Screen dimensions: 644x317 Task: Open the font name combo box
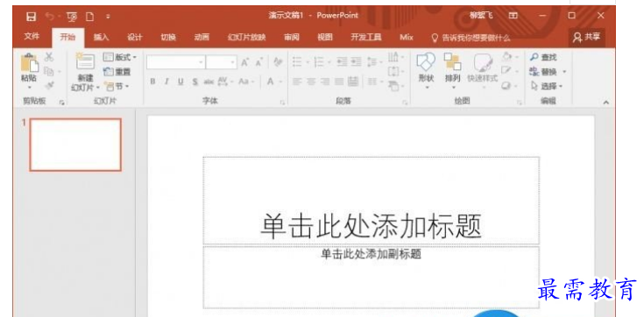pos(176,62)
